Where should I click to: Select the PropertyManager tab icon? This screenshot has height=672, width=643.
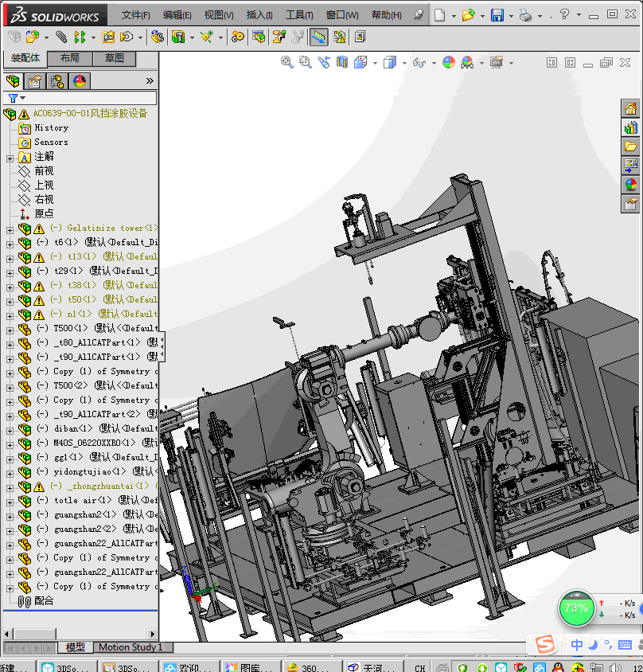(x=34, y=81)
